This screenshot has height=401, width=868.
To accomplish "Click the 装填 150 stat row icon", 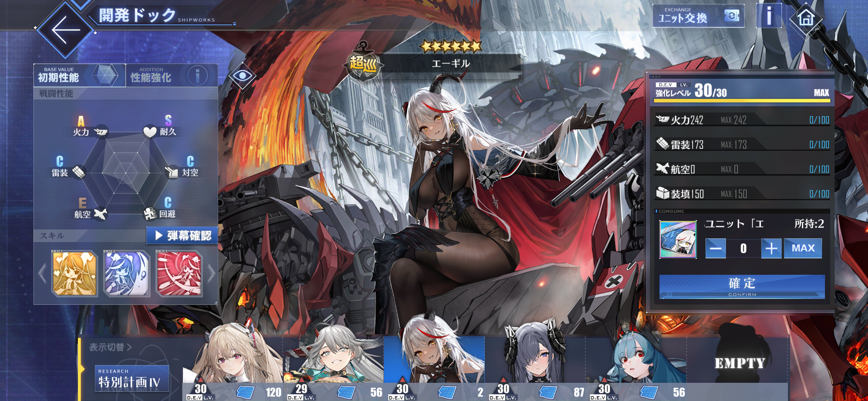I will click(x=662, y=193).
